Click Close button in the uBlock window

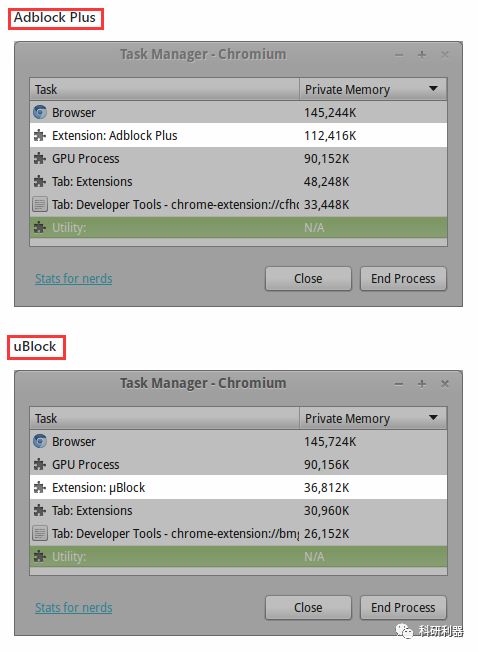coord(308,608)
